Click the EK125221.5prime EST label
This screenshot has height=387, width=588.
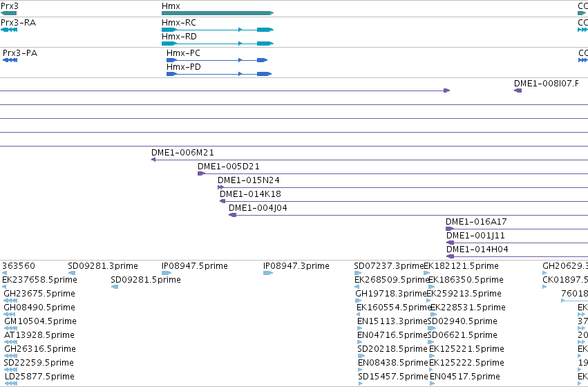[466, 350]
